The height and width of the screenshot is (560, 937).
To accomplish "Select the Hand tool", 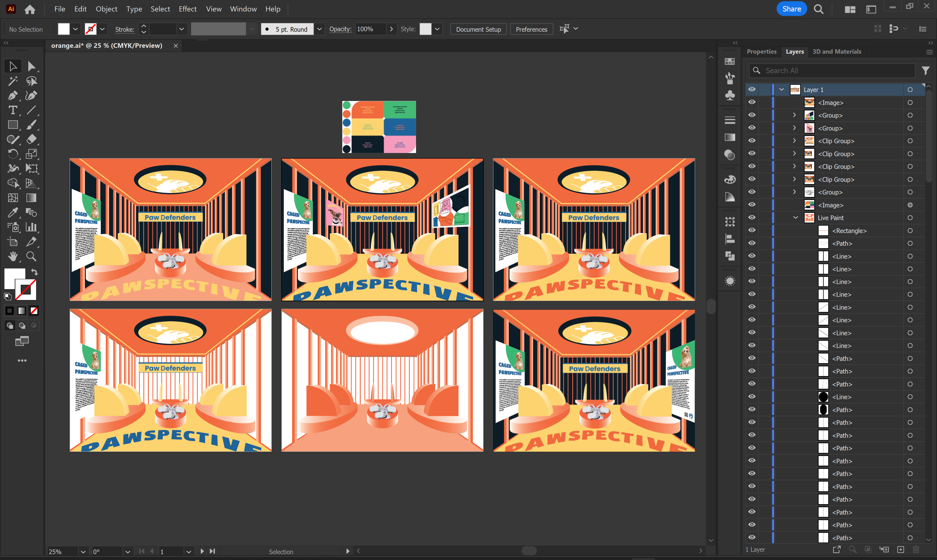I will click(x=12, y=257).
